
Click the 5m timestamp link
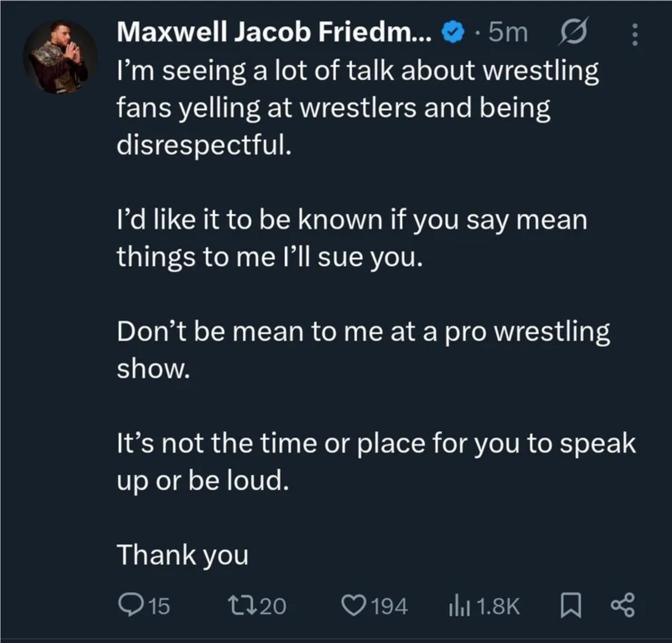click(508, 33)
